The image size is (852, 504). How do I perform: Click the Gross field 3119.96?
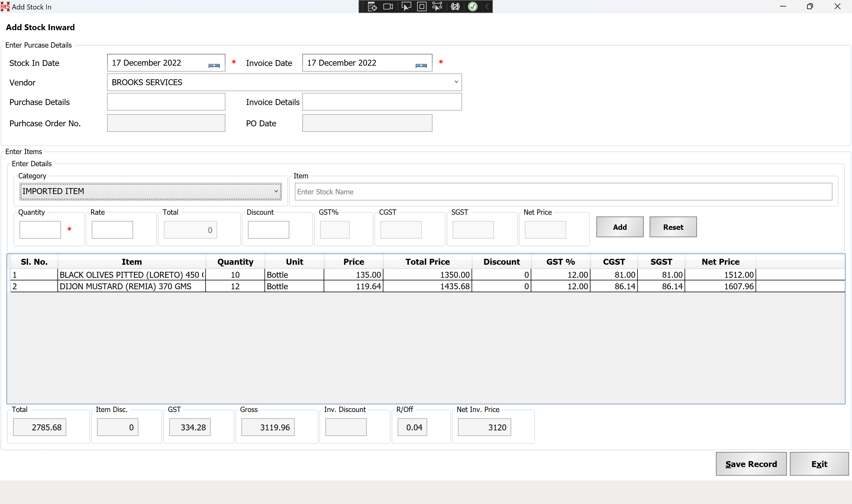click(x=268, y=427)
